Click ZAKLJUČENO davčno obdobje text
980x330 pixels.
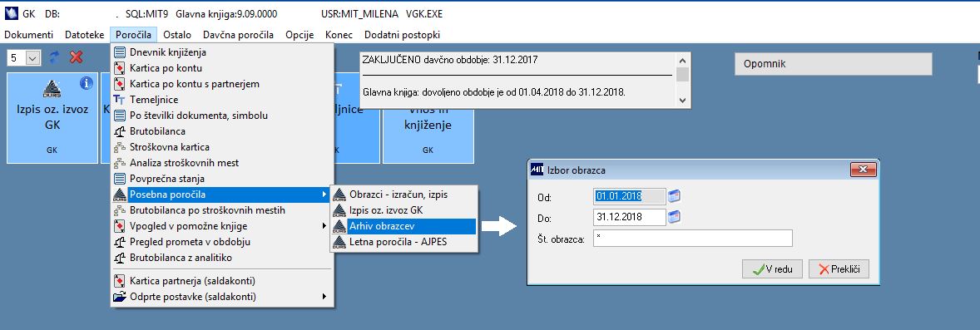tap(449, 60)
